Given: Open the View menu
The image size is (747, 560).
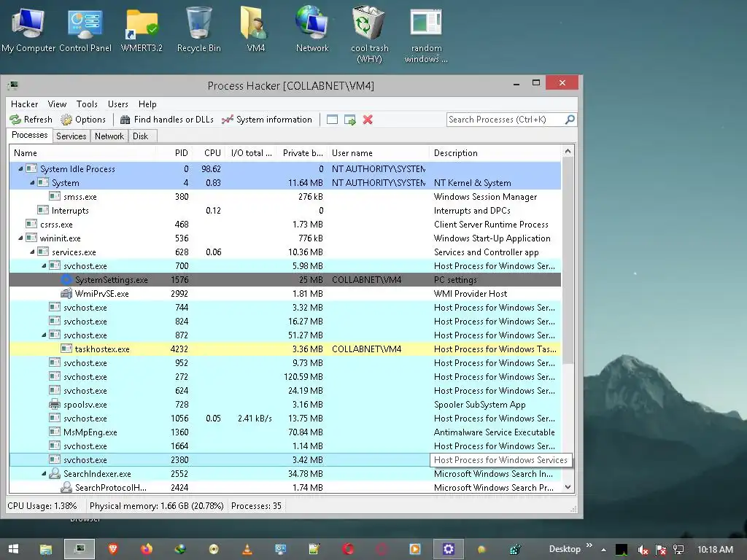Looking at the screenshot, I should (x=57, y=104).
